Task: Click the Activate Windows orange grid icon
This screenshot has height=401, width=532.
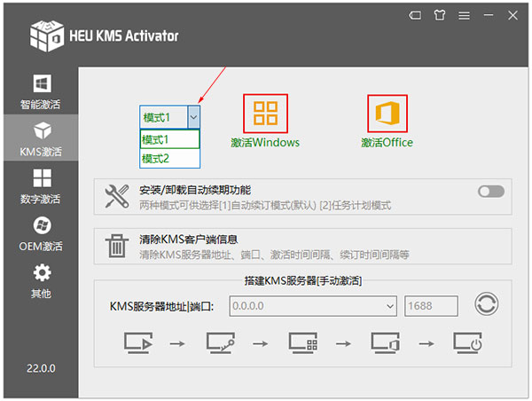Action: (x=265, y=114)
